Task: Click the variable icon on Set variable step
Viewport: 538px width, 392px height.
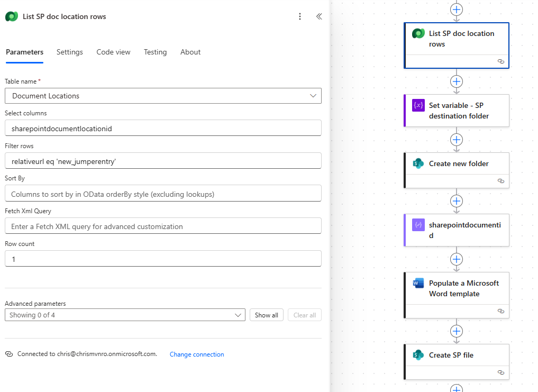Action: 418,105
